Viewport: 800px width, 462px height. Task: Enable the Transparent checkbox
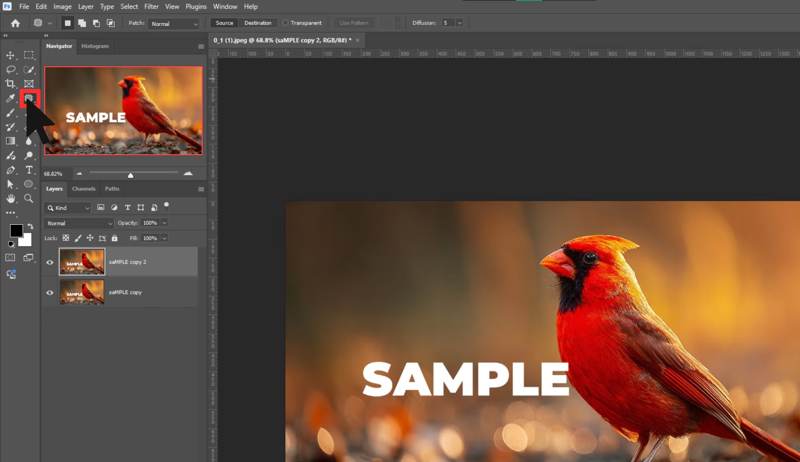click(285, 23)
